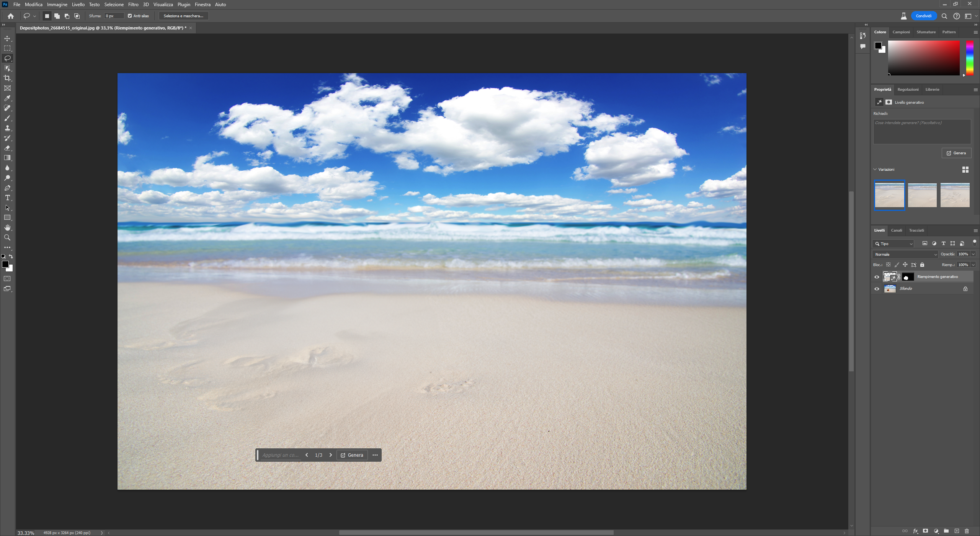980x536 pixels.
Task: Switch to the Canali tab
Action: (896, 230)
